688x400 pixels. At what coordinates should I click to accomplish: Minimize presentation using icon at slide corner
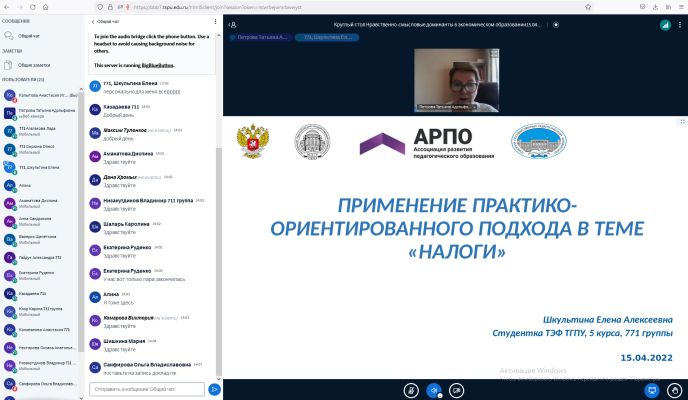(682, 121)
